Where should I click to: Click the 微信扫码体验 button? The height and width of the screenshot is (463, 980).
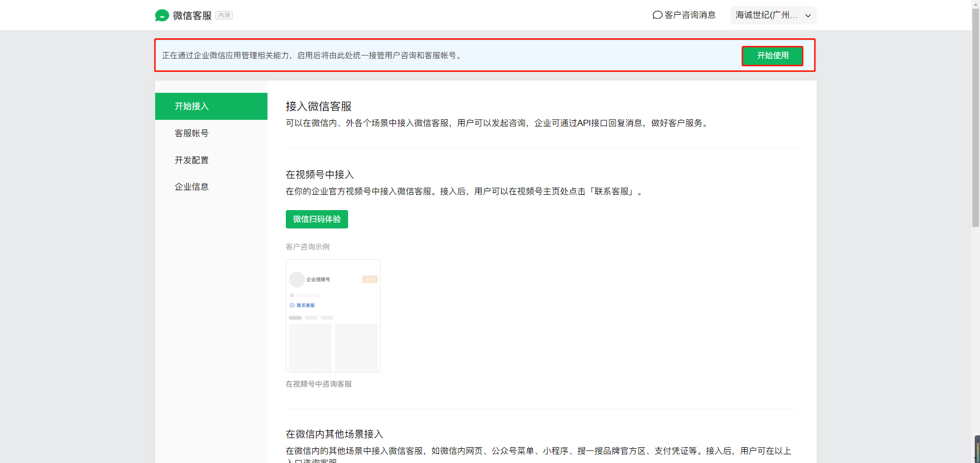317,219
